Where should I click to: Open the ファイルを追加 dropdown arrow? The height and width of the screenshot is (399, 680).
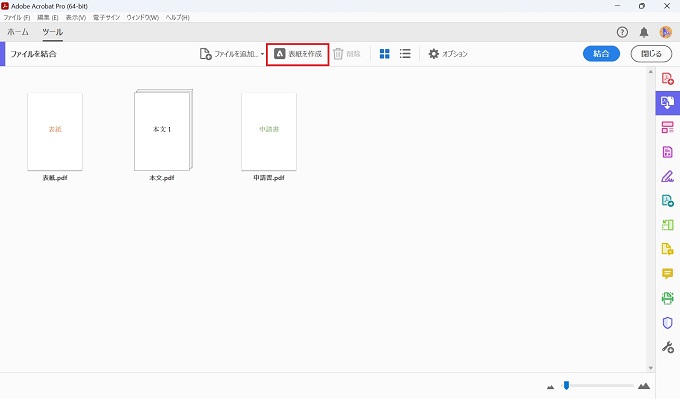[x=262, y=54]
